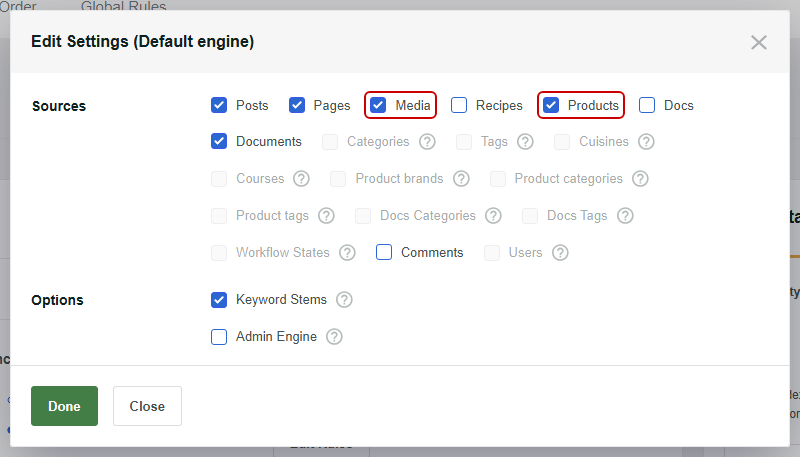Tick the disabled Docs Categories checkbox
Viewport: 800px width, 457px height.
(x=363, y=216)
